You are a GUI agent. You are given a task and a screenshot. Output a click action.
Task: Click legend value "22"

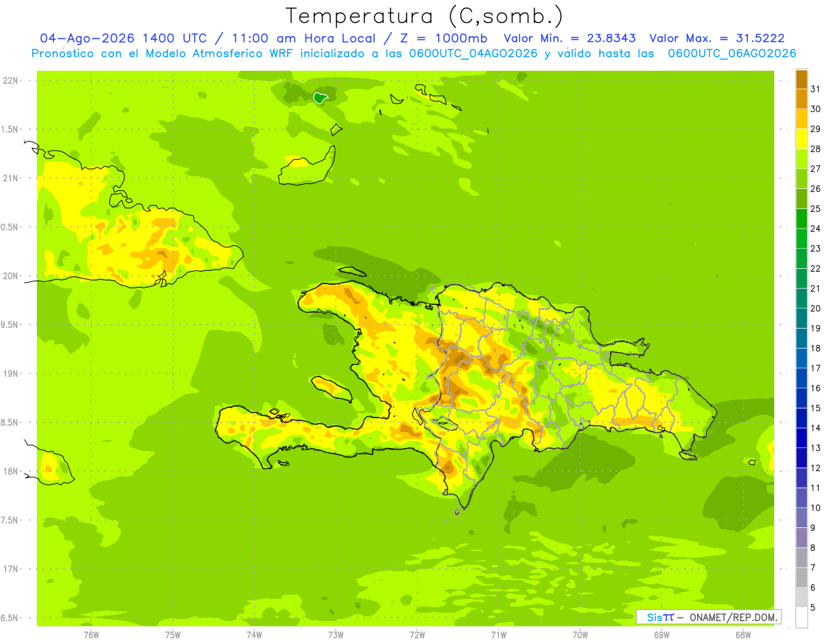815,268
